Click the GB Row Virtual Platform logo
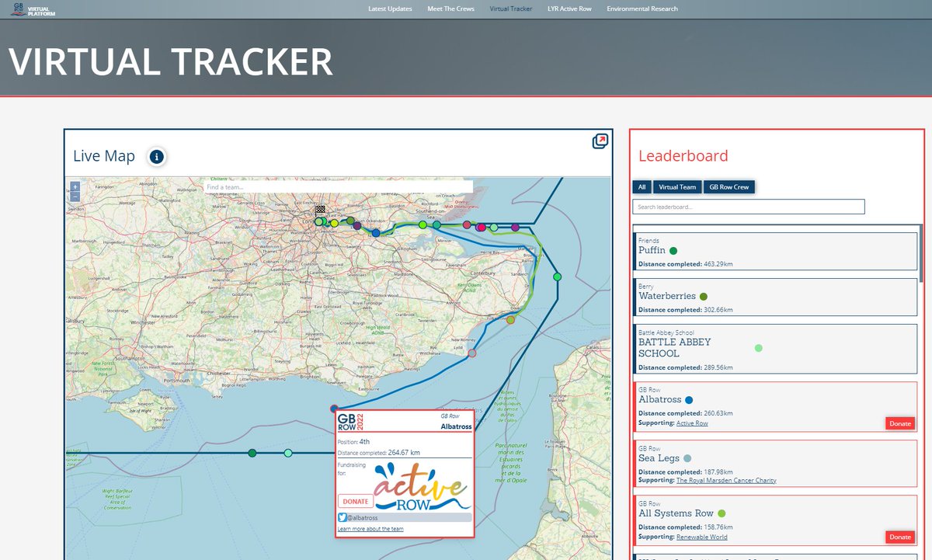The height and width of the screenshot is (560, 932). point(33,9)
